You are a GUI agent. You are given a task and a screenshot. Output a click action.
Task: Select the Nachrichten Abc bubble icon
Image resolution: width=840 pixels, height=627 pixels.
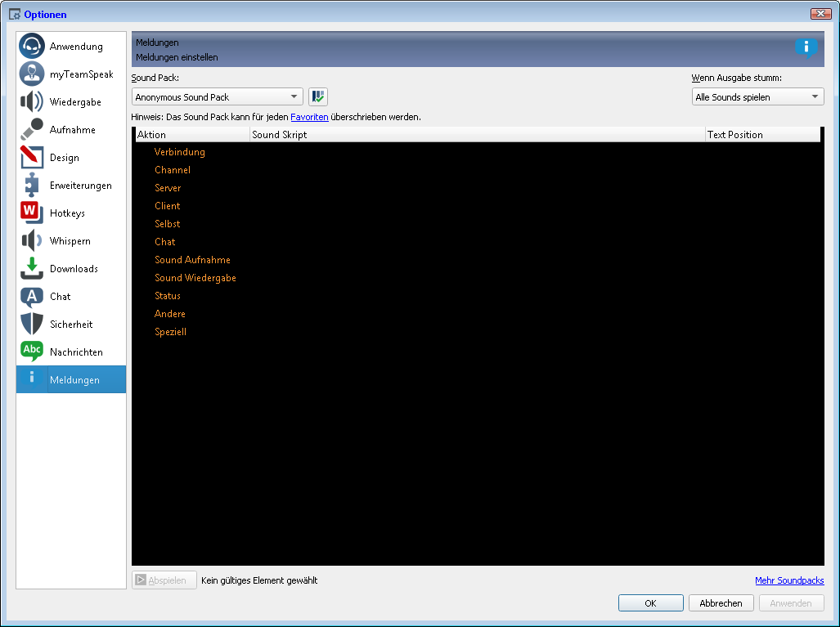[32, 352]
